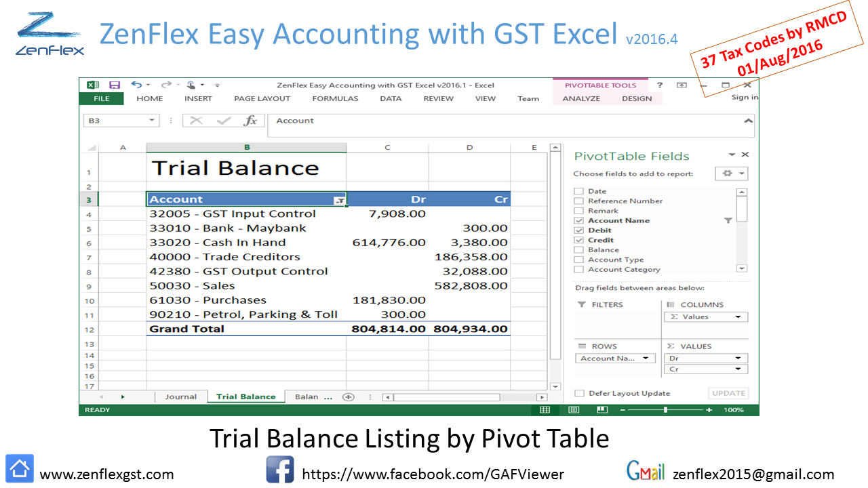
Task: Open the PivotTable Fields Tools gear dropdown
Action: tap(732, 174)
